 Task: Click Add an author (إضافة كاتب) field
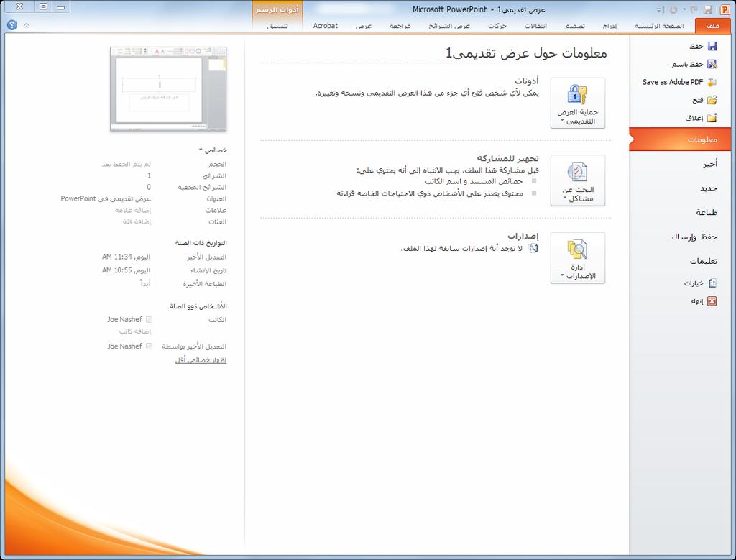(x=134, y=331)
